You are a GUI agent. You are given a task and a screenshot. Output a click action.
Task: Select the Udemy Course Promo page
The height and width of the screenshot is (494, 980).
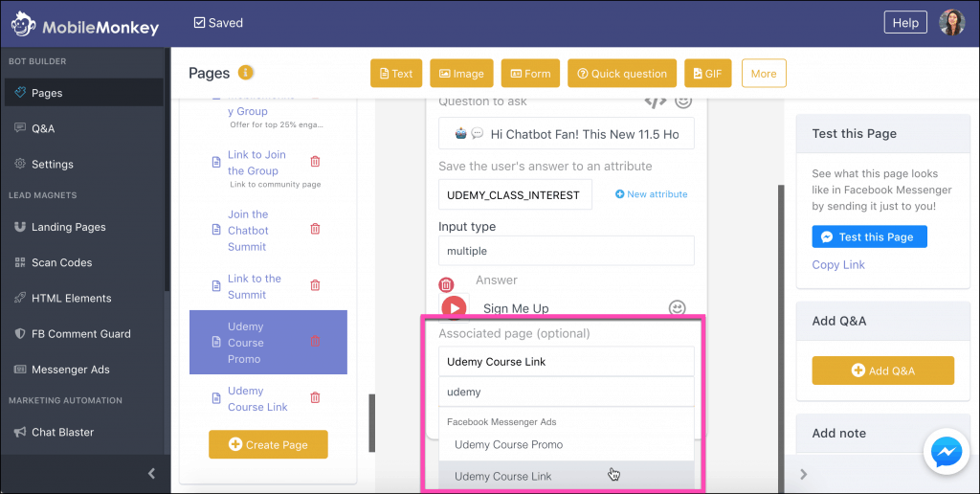coord(268,343)
